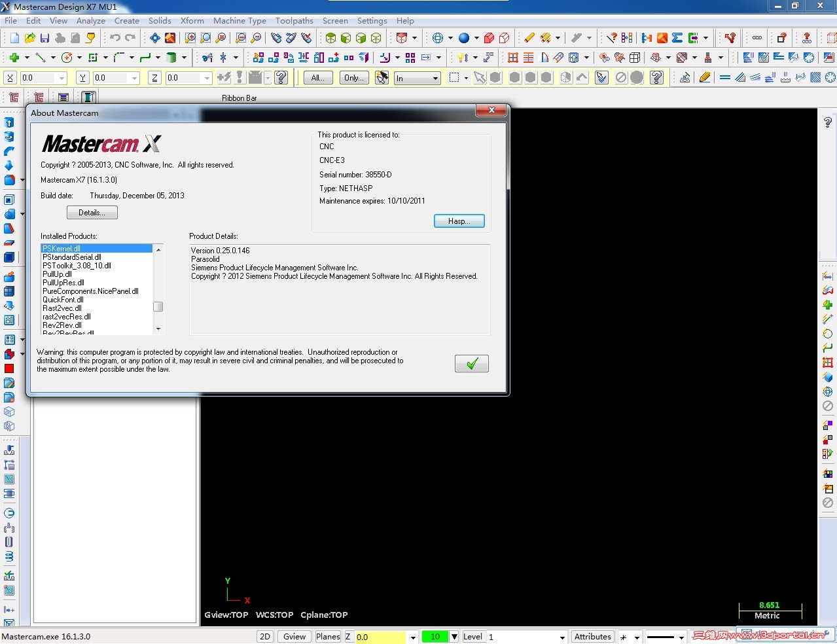Select the Fillet entities tool icon

point(119,58)
